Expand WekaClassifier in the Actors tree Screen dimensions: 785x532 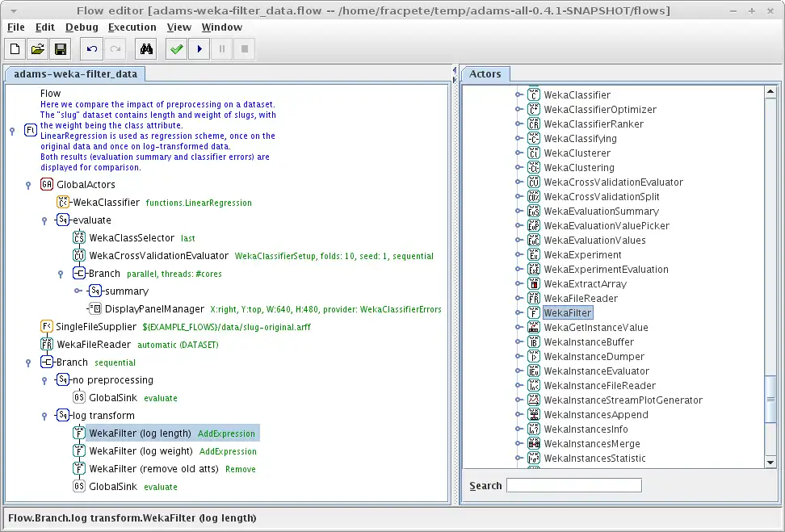pyautogui.click(x=519, y=94)
